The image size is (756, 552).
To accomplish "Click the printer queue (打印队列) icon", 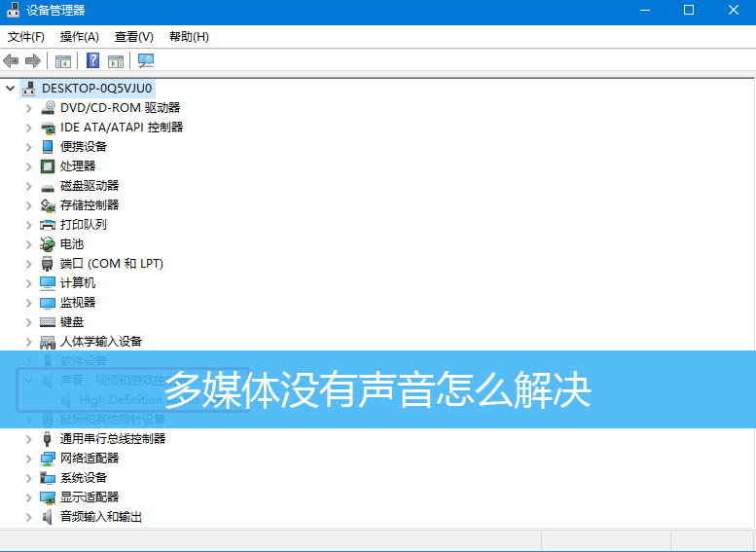I will pyautogui.click(x=48, y=225).
